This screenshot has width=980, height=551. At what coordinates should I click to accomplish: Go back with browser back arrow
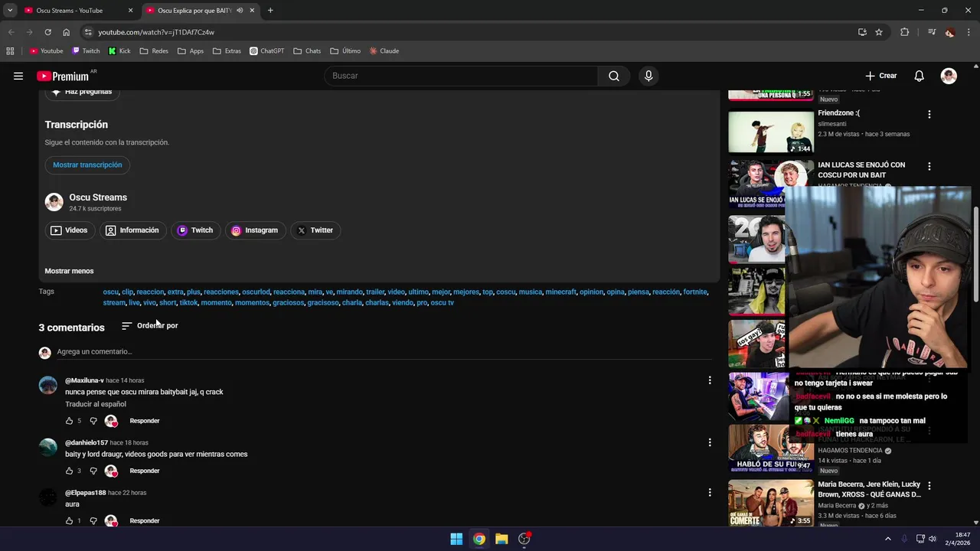coord(11,32)
